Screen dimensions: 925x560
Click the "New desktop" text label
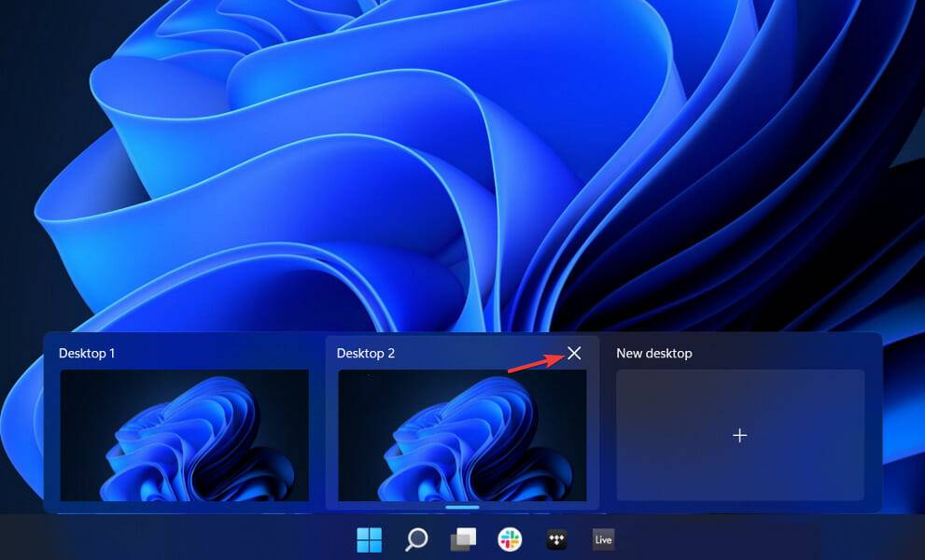point(653,354)
